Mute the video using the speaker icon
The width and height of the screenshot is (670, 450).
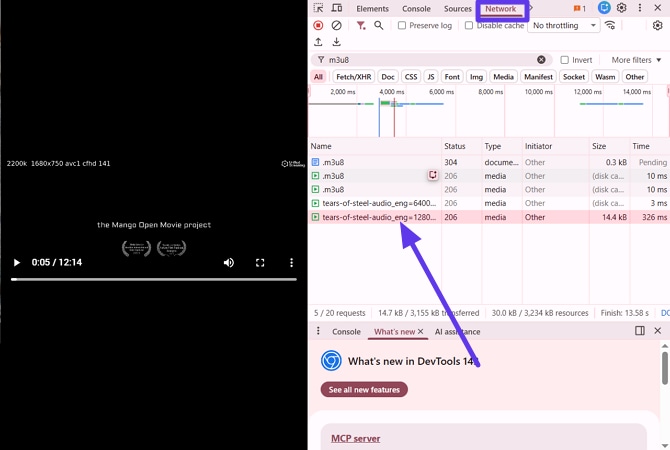[x=229, y=262]
